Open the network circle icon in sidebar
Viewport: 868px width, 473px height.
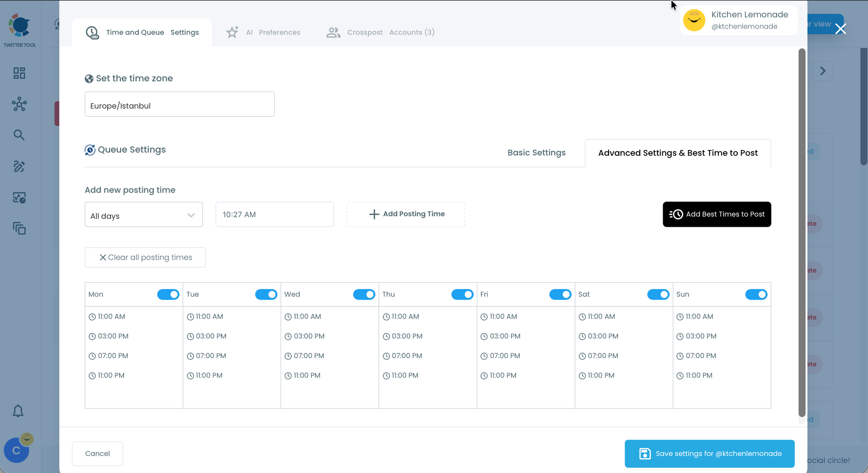[x=19, y=104]
